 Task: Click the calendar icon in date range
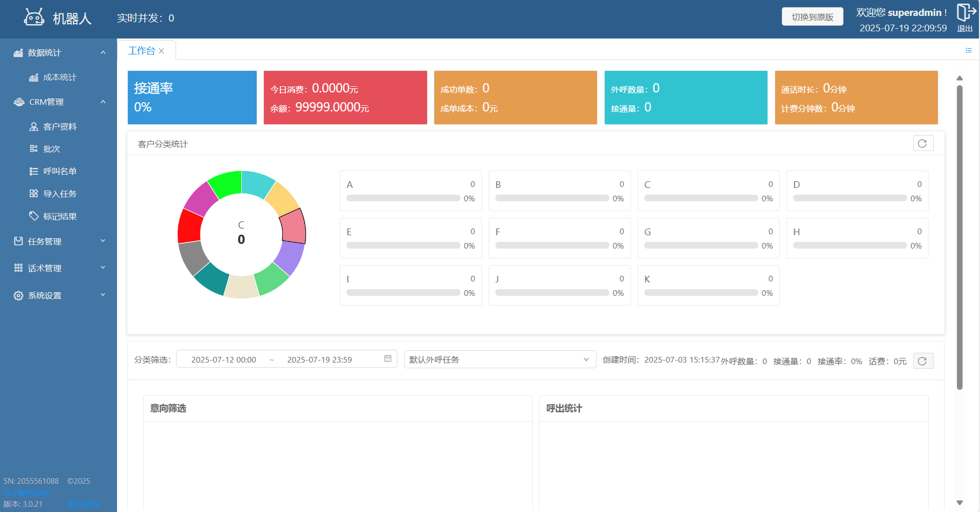click(x=388, y=358)
